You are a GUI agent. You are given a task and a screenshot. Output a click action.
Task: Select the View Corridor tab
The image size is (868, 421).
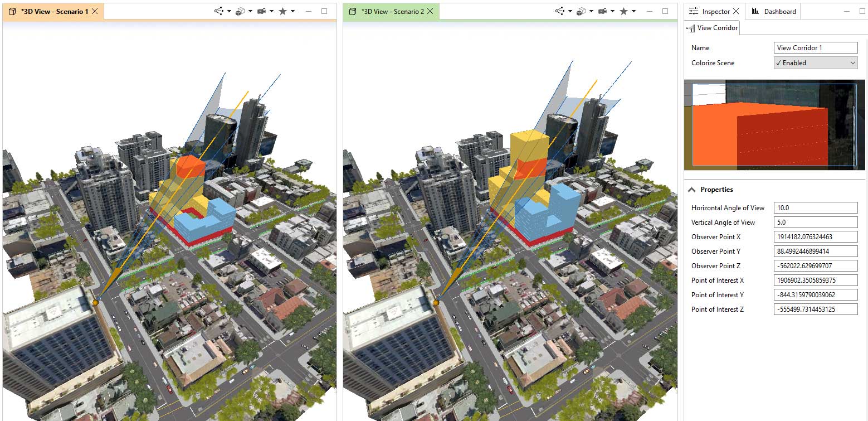point(713,28)
